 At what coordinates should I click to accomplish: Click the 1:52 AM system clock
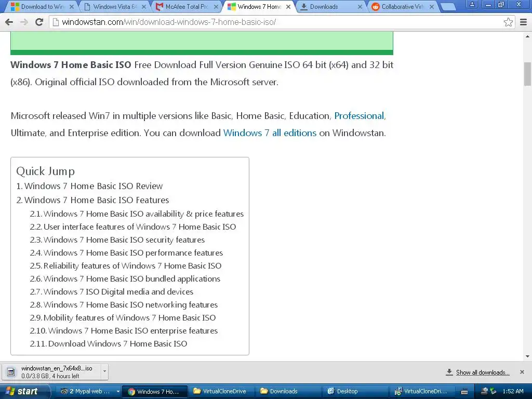click(x=513, y=392)
